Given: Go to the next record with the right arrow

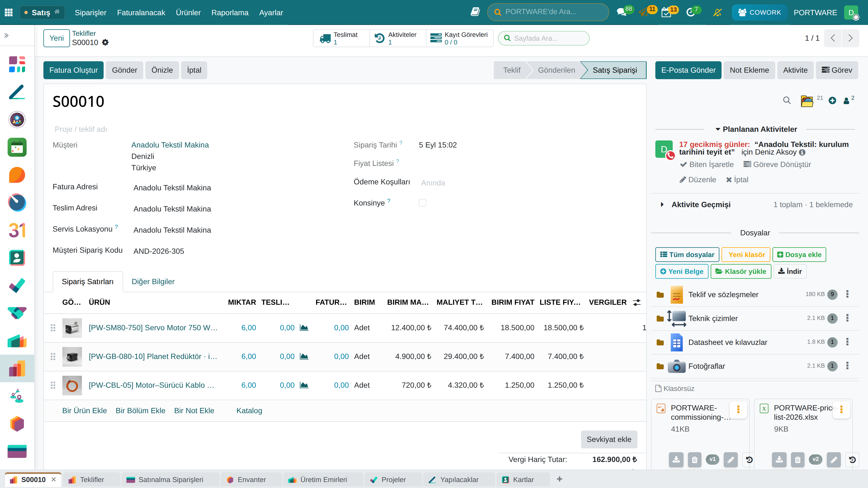Looking at the screenshot, I should (x=850, y=38).
